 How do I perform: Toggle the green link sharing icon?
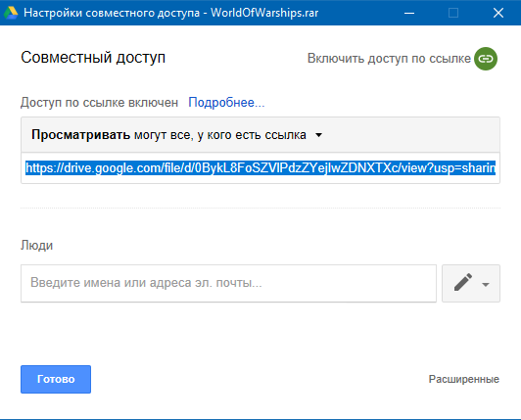tap(486, 59)
